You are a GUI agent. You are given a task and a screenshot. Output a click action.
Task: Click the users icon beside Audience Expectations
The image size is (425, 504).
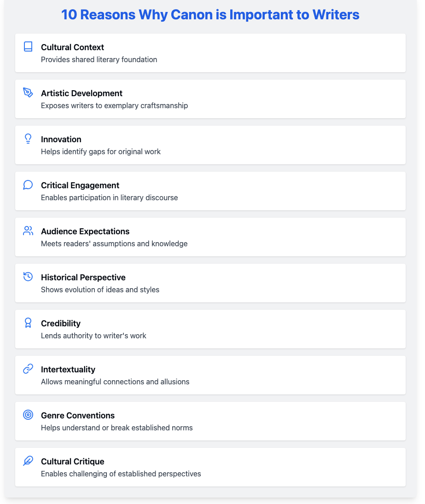pyautogui.click(x=28, y=231)
